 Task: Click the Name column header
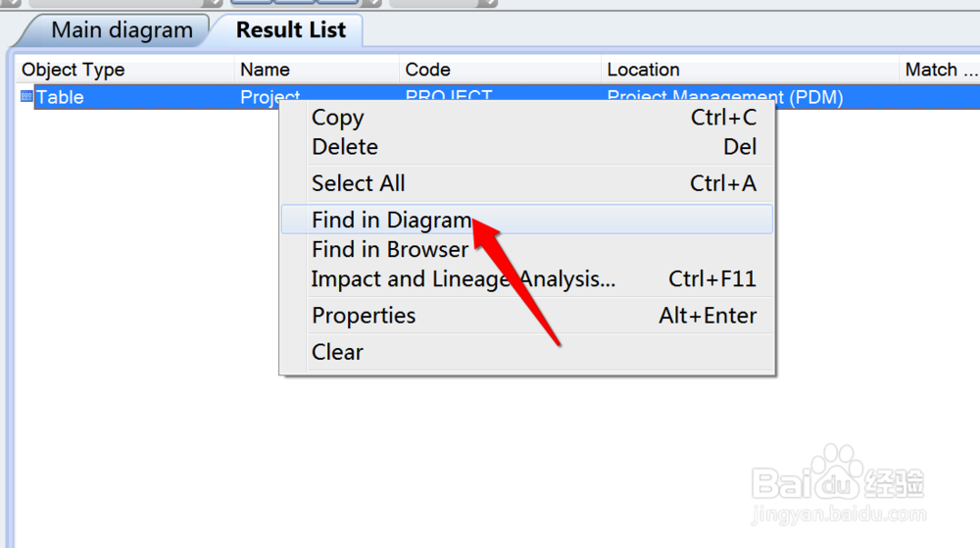pos(265,70)
